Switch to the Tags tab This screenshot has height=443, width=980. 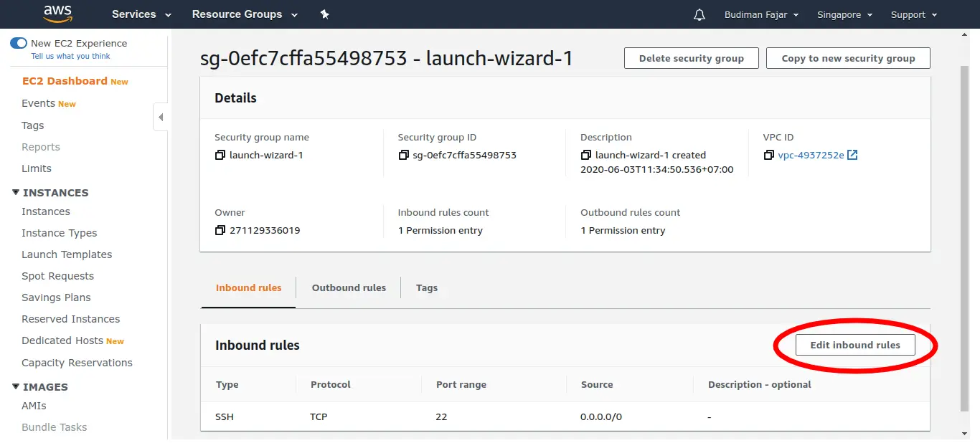(x=427, y=287)
